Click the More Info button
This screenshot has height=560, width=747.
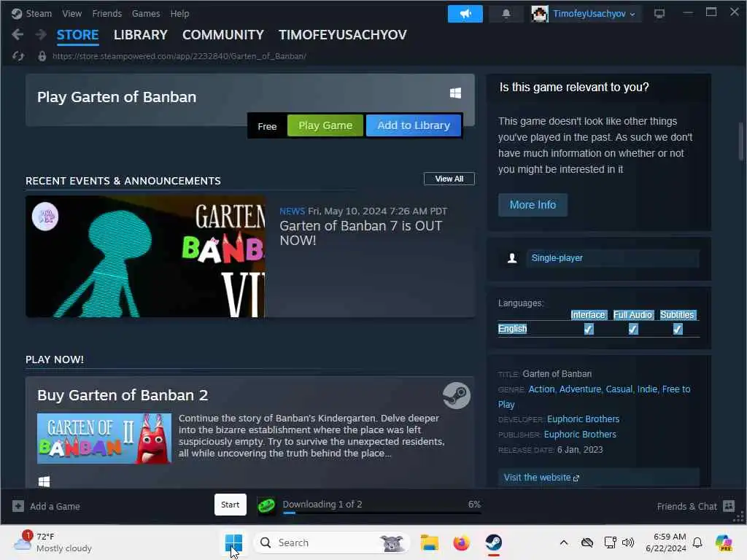(x=533, y=205)
